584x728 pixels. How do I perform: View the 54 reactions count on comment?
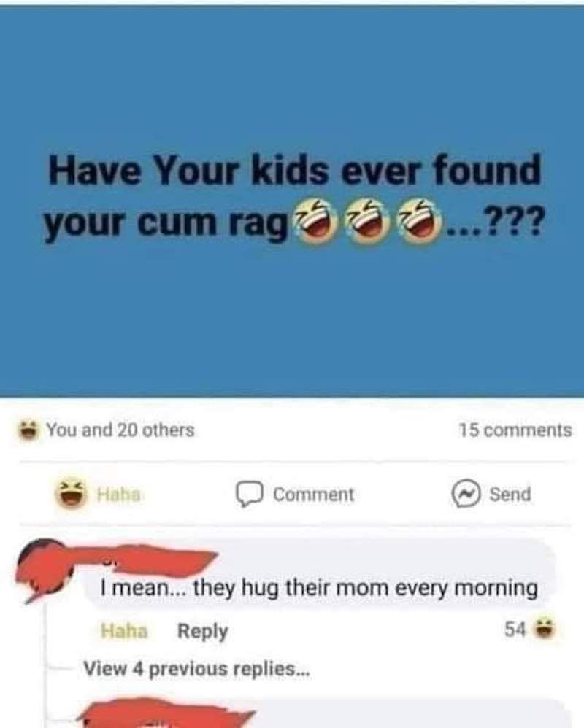[515, 630]
